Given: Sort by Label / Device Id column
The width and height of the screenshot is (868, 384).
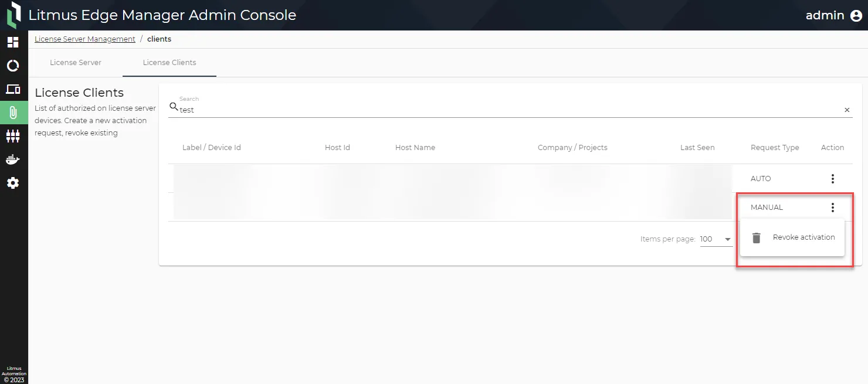Looking at the screenshot, I should [212, 148].
